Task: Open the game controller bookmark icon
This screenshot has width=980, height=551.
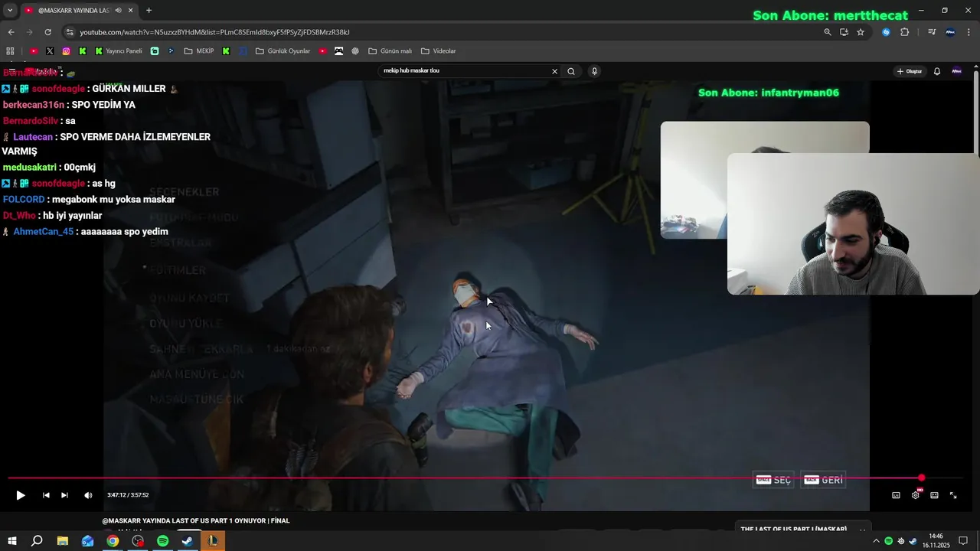Action: [338, 51]
